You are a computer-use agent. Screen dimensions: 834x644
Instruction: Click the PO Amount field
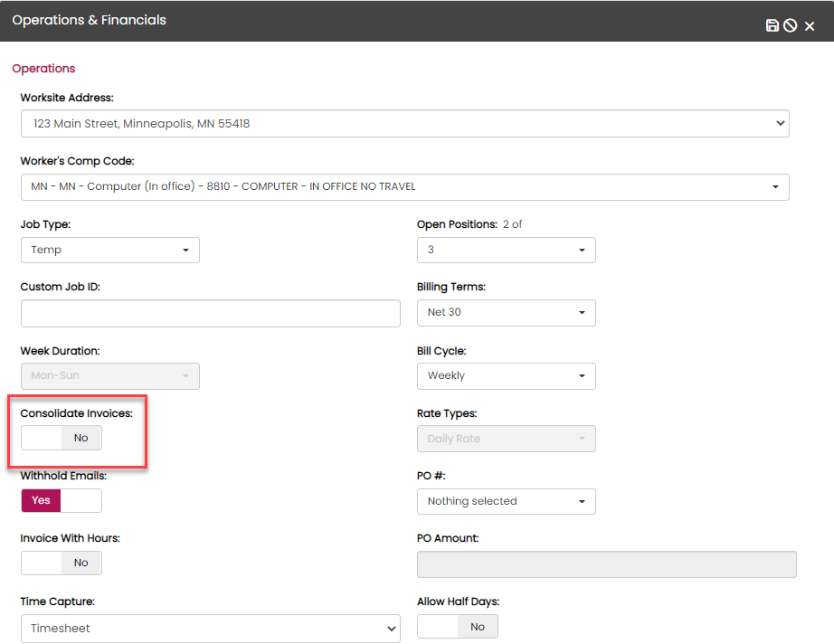click(x=606, y=564)
